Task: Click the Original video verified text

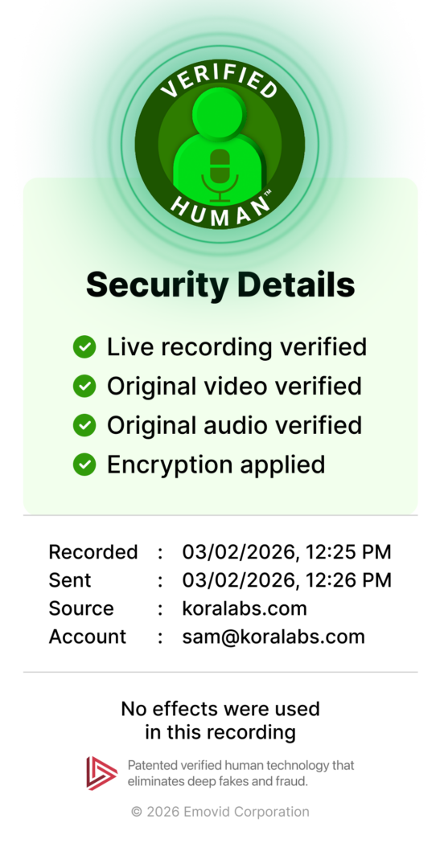Action: point(234,386)
